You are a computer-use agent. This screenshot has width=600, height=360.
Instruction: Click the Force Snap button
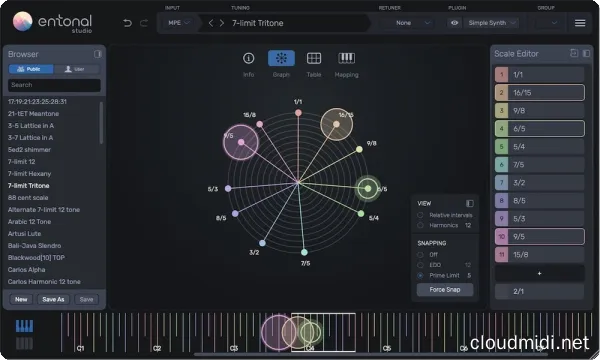point(445,290)
